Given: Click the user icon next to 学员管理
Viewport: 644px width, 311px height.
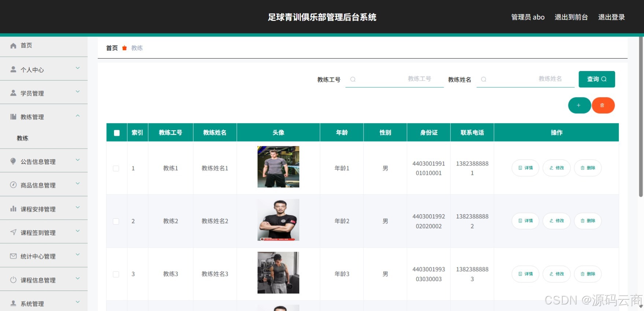Looking at the screenshot, I should point(13,93).
